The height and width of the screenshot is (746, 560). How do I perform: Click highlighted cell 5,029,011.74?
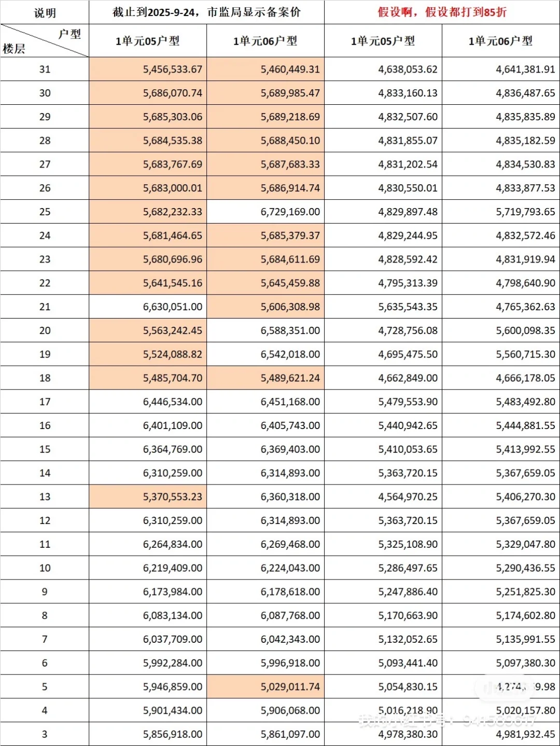265,687
